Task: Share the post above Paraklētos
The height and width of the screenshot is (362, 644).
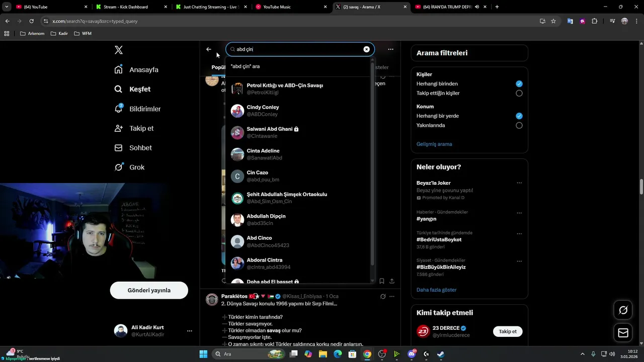Action: coord(391,281)
